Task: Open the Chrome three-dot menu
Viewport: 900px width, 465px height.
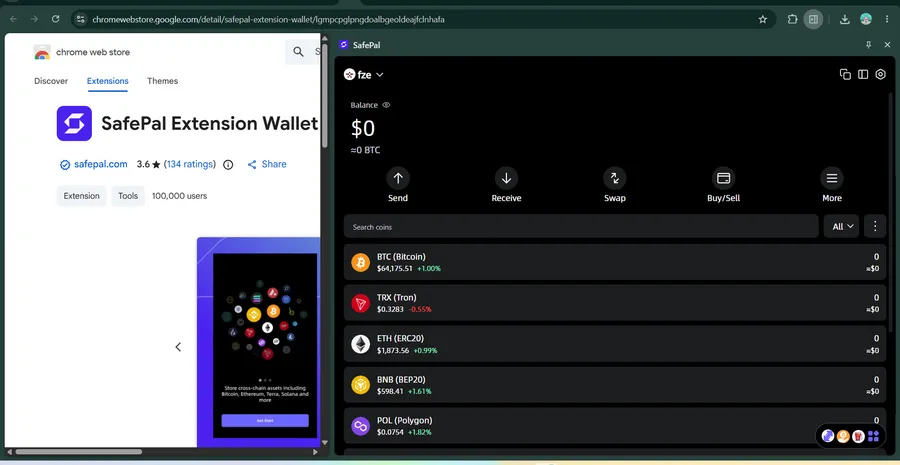Action: click(x=887, y=19)
